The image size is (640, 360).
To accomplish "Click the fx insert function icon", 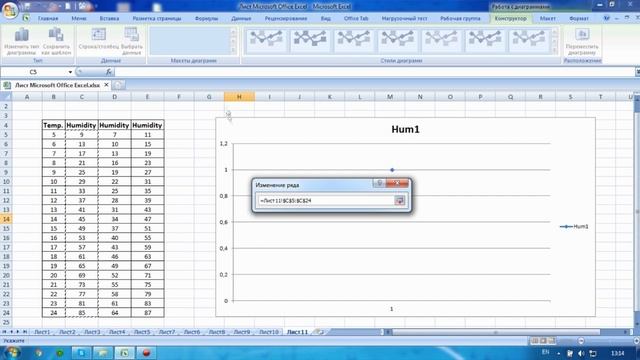I will click(x=109, y=72).
